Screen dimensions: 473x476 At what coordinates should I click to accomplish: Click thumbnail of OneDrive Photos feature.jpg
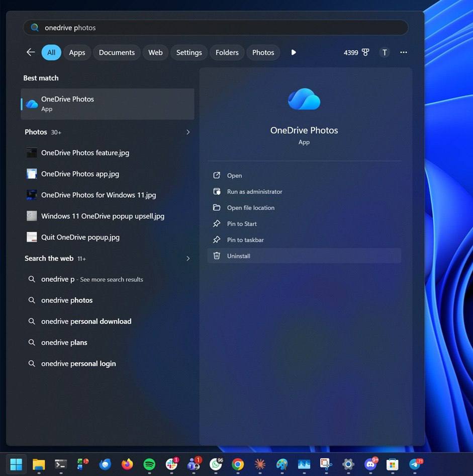point(32,152)
